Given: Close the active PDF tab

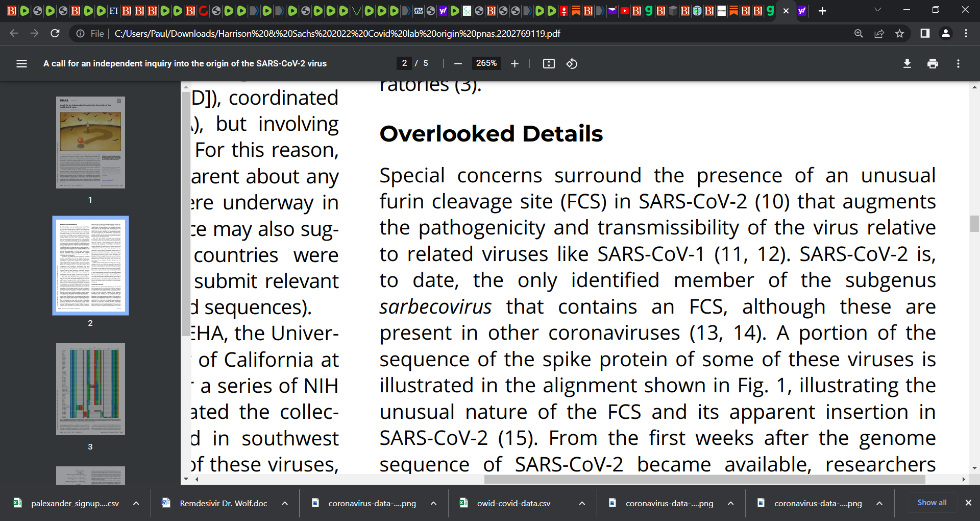Looking at the screenshot, I should 786,11.
